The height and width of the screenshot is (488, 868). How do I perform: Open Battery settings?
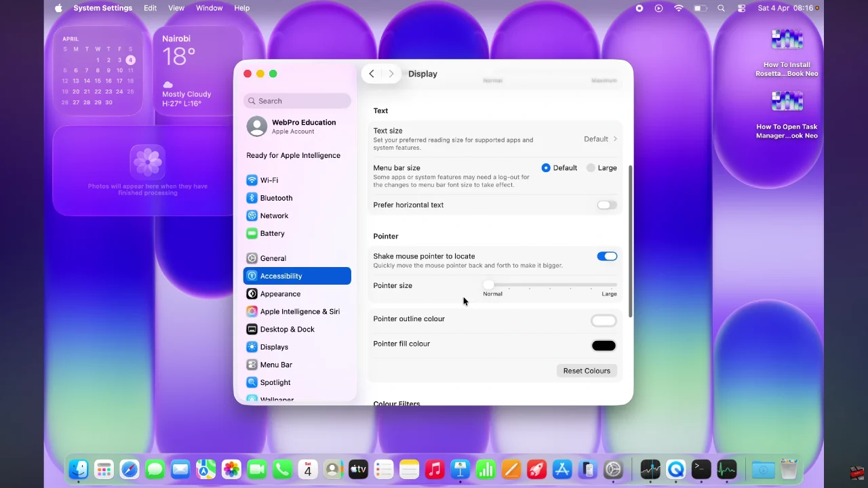pyautogui.click(x=272, y=233)
